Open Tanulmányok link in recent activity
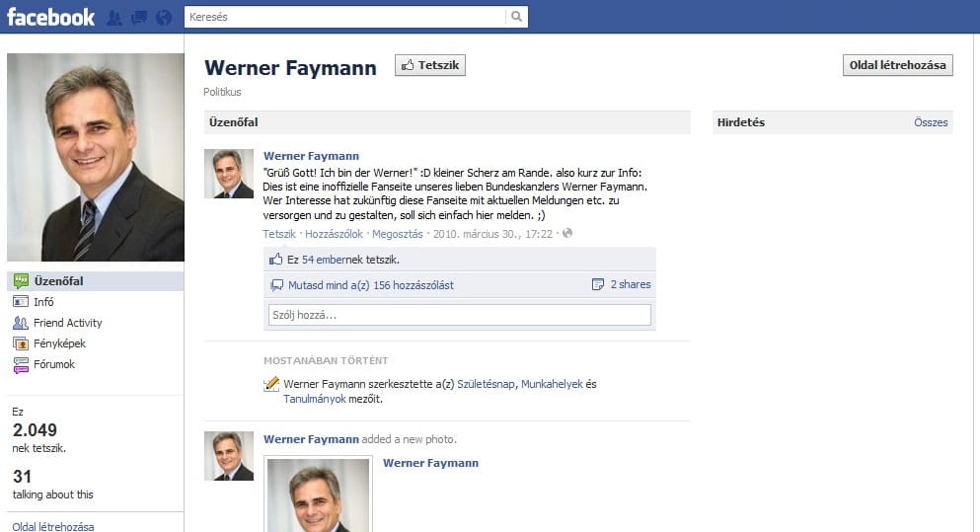Image resolution: width=980 pixels, height=532 pixels. tap(315, 399)
